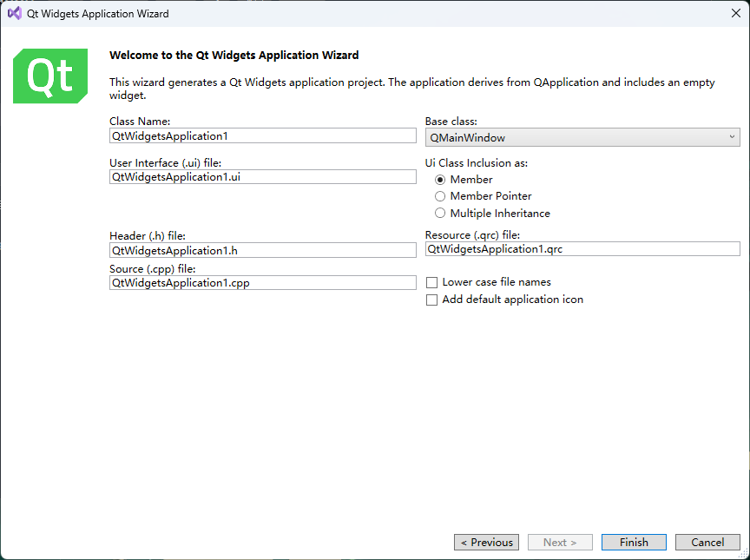Click the green Qt logo
This screenshot has height=560, width=750.
click(x=50, y=76)
